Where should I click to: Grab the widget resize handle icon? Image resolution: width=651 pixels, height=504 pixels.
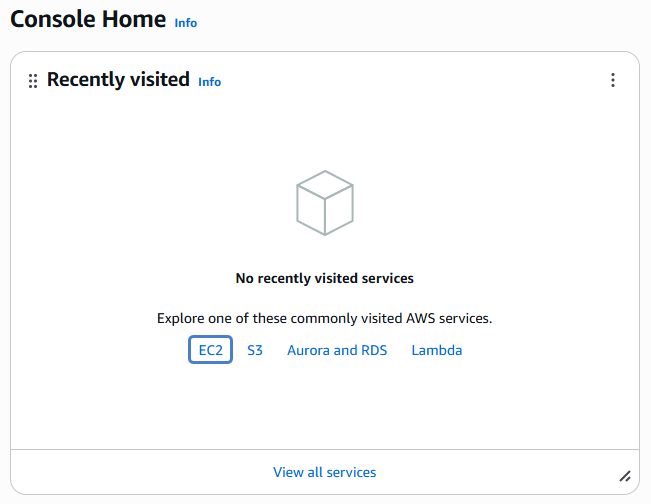click(625, 476)
